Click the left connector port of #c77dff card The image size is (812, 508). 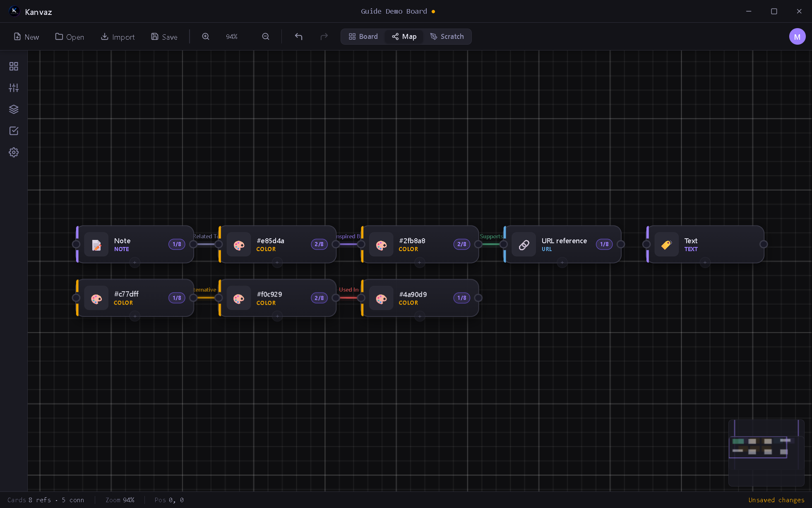coord(76,298)
